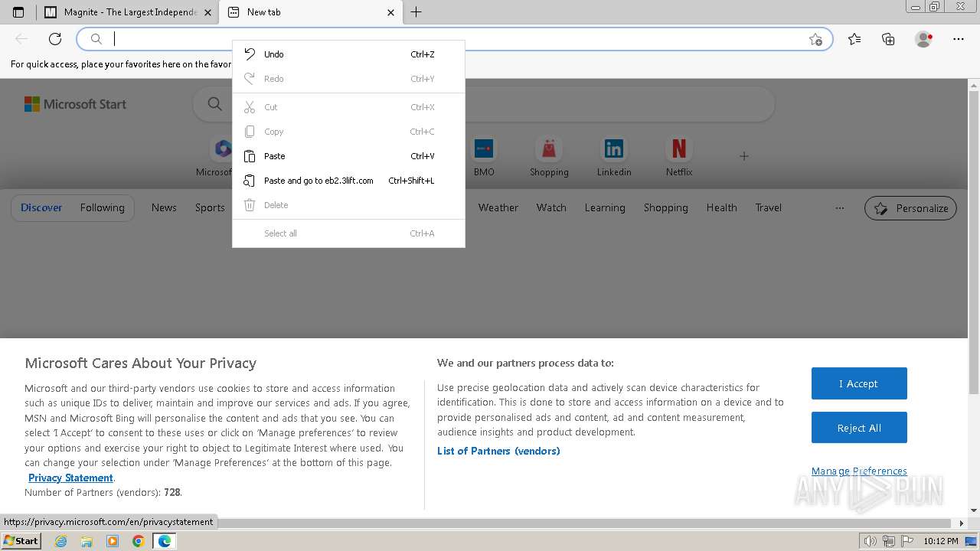Click the taskbar clock 10:12 PM

click(941, 541)
